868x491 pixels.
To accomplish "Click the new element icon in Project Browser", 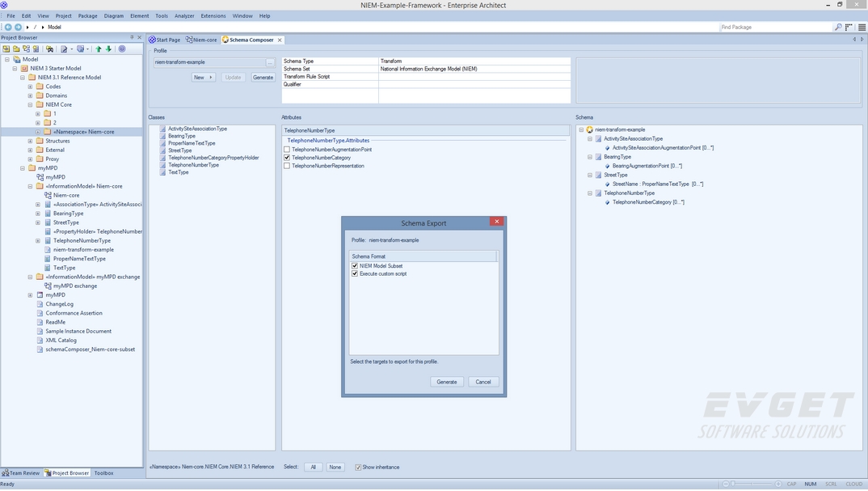I will [x=36, y=49].
